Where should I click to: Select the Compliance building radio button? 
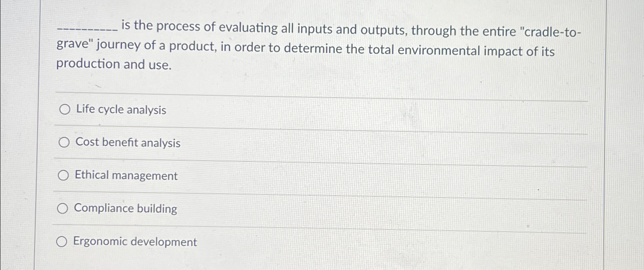coord(64,208)
